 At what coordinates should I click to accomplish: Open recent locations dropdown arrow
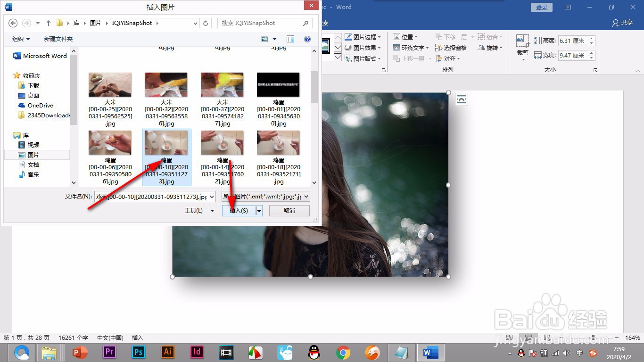[38, 23]
